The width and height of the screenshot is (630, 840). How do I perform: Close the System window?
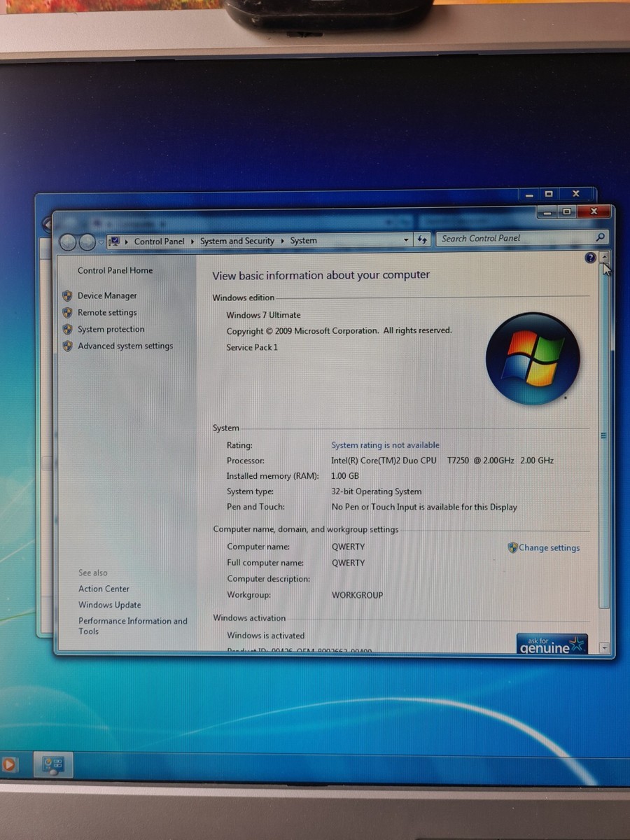click(594, 211)
